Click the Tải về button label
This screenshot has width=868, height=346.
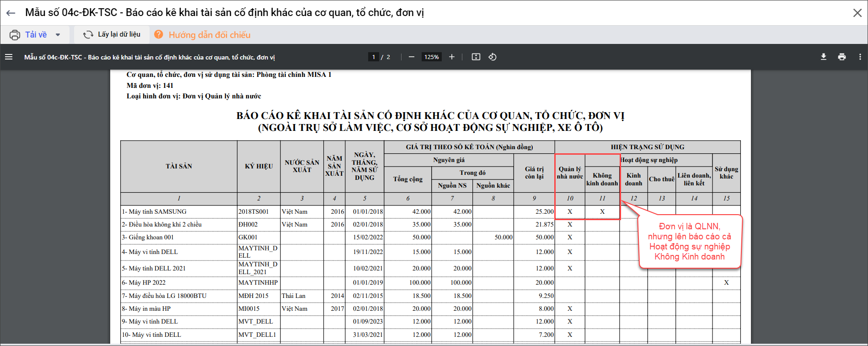tap(36, 35)
